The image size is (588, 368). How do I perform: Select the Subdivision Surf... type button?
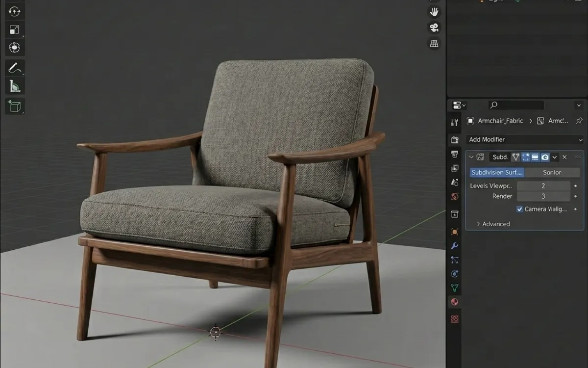pos(497,172)
